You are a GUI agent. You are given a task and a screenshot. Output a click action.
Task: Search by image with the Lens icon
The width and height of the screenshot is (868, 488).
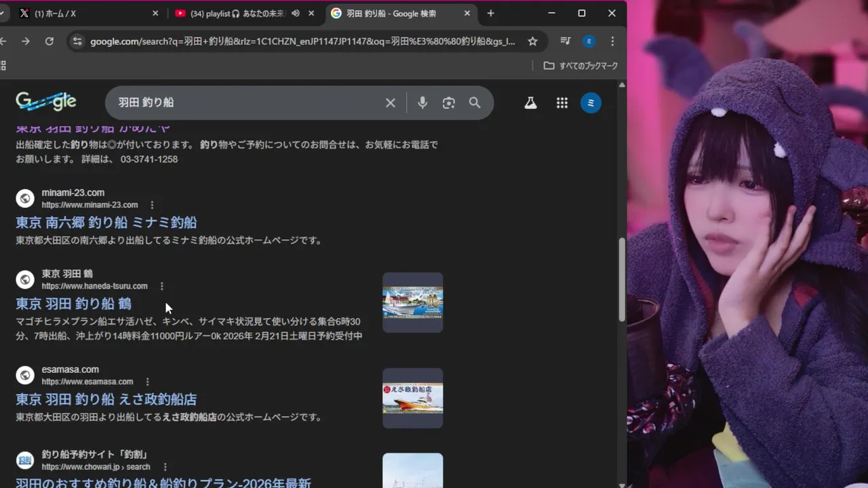(x=448, y=103)
